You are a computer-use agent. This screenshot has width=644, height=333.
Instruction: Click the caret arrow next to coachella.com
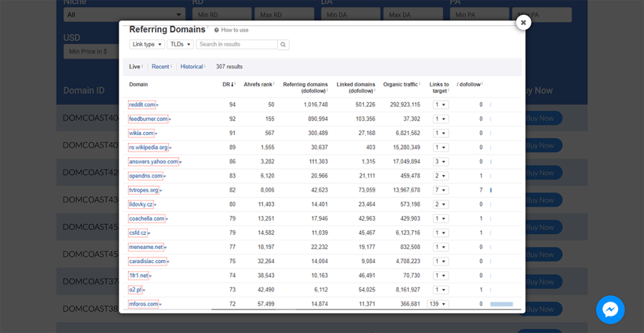167,219
